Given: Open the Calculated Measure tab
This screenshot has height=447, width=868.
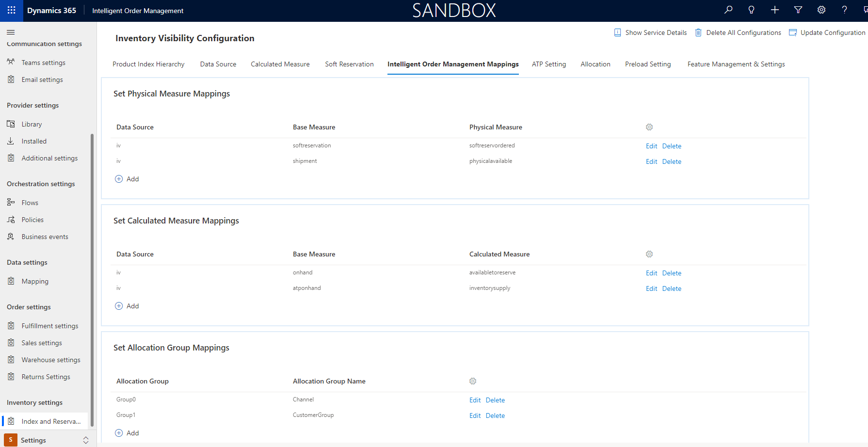Looking at the screenshot, I should click(x=280, y=64).
